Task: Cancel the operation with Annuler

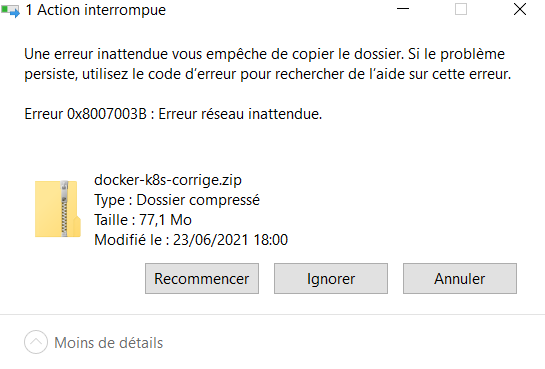Action: (x=460, y=279)
